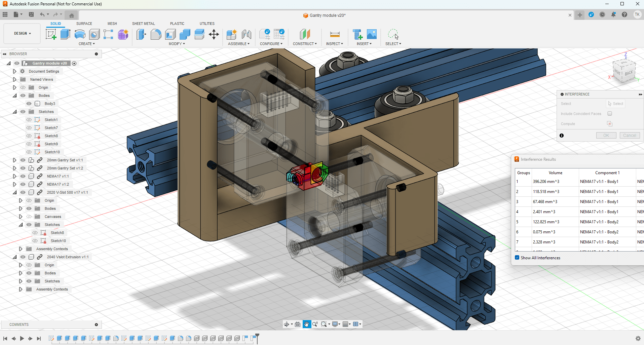
Task: Open a new design tab with plus button
Action: click(580, 15)
